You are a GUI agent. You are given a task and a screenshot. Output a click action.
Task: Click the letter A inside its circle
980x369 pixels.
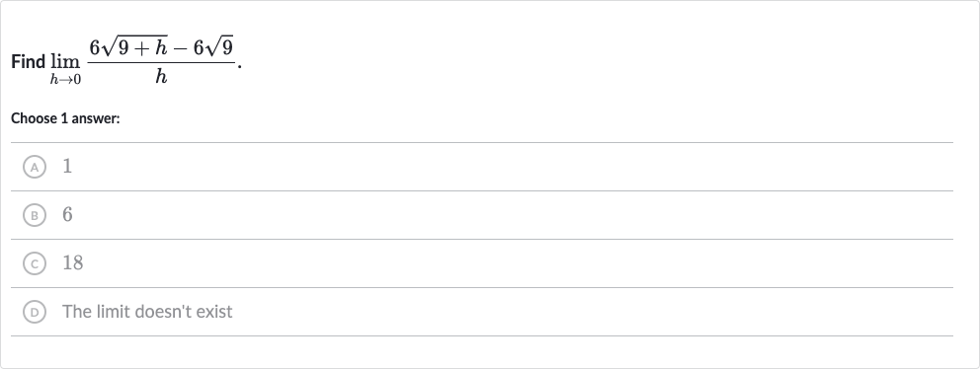point(35,167)
